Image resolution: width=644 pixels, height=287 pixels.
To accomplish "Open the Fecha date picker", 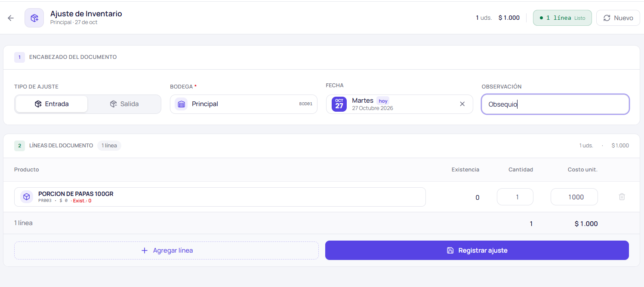I will 399,104.
